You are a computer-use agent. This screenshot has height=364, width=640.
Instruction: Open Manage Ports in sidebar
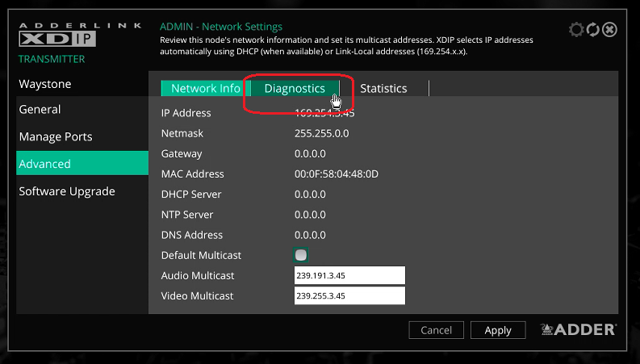tap(56, 137)
